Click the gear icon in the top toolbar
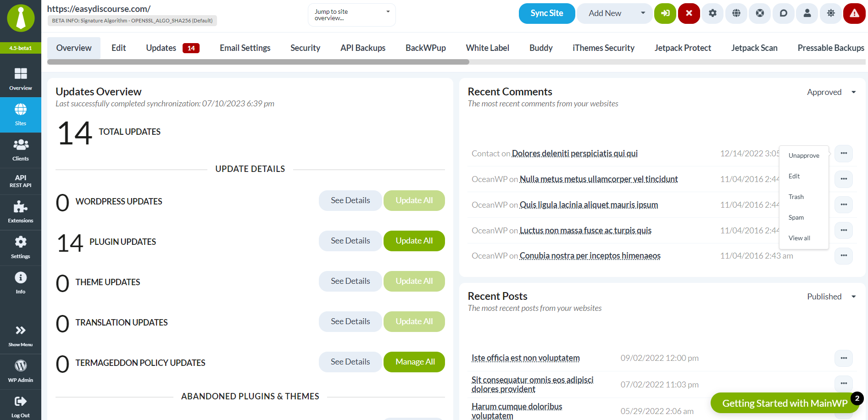 (x=712, y=13)
